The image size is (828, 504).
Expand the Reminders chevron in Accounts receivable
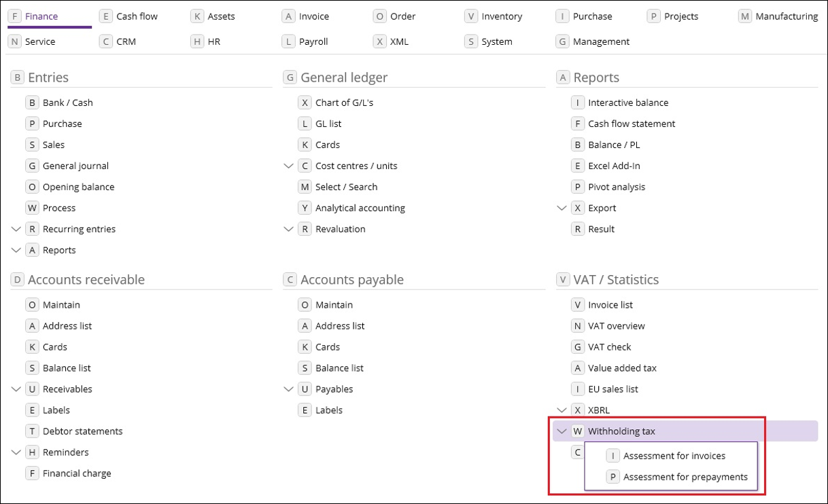click(17, 452)
